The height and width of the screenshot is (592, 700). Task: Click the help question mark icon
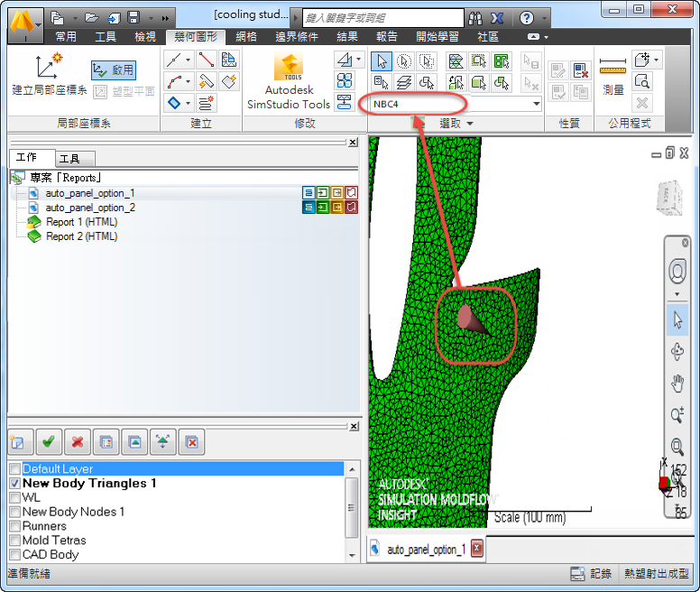(527, 18)
